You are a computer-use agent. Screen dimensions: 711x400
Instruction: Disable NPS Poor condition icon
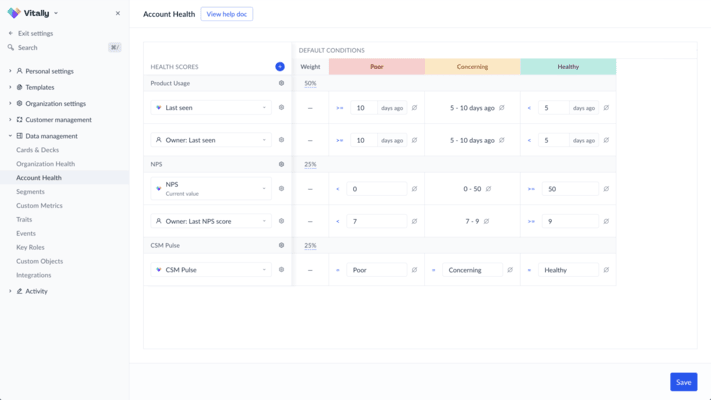point(414,189)
